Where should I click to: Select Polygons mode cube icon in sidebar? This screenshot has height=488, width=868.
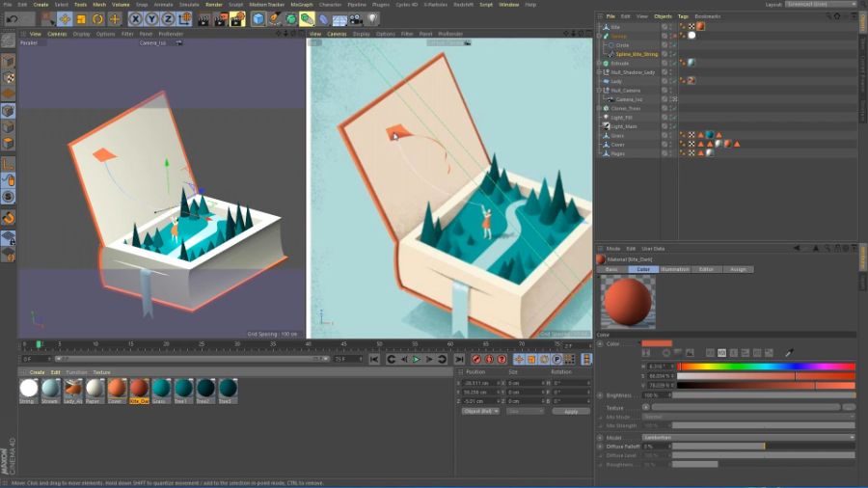tap(9, 144)
